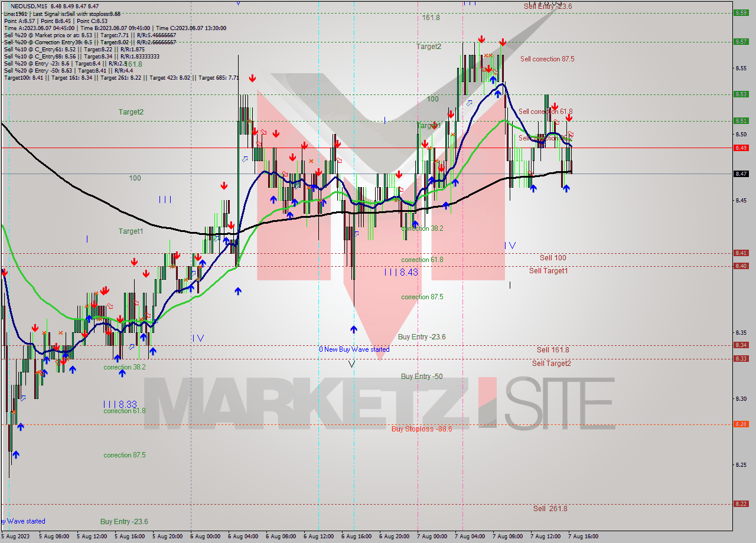Click the red 8.40 price tag

point(741,266)
